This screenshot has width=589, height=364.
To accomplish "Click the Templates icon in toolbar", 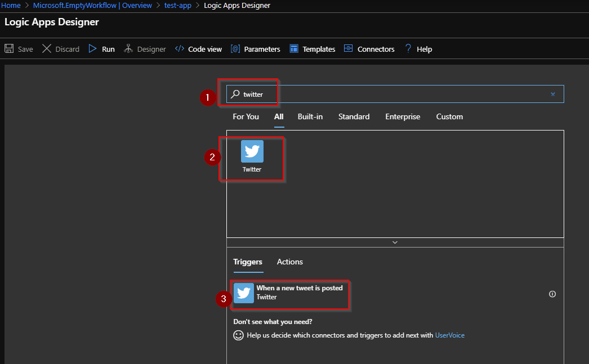I will point(294,49).
